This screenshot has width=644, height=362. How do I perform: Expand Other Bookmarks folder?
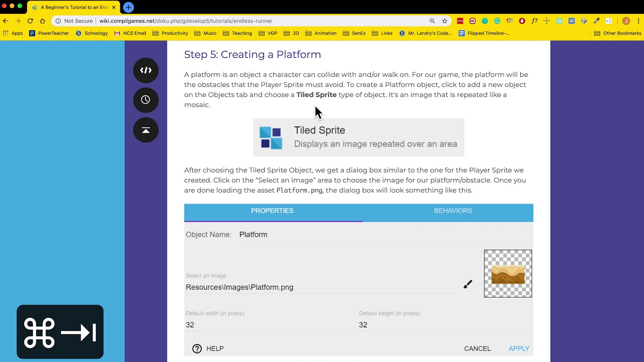617,33
